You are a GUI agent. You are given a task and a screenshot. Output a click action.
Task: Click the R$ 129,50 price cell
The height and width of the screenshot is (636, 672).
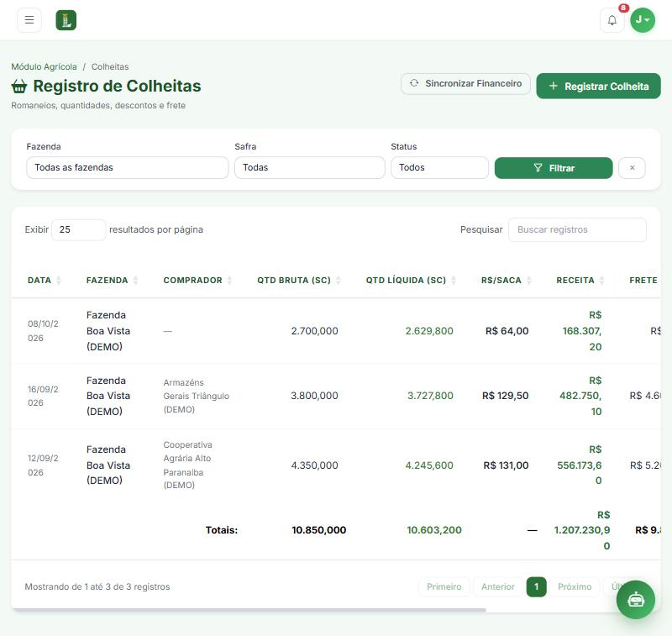[x=506, y=396]
